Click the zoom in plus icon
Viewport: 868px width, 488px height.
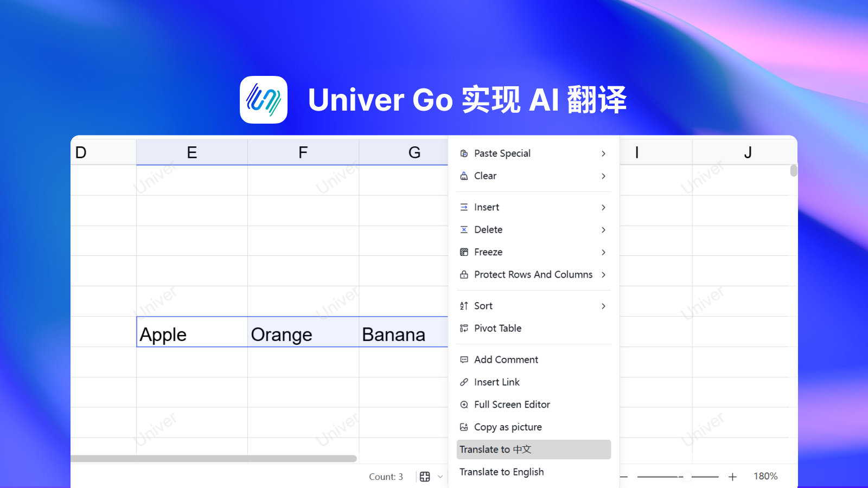732,477
